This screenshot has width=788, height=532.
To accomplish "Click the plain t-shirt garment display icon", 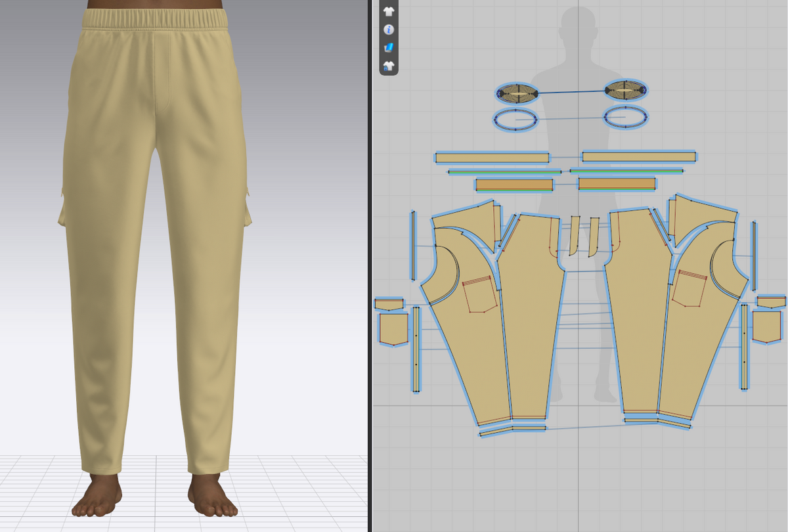I will (x=389, y=11).
